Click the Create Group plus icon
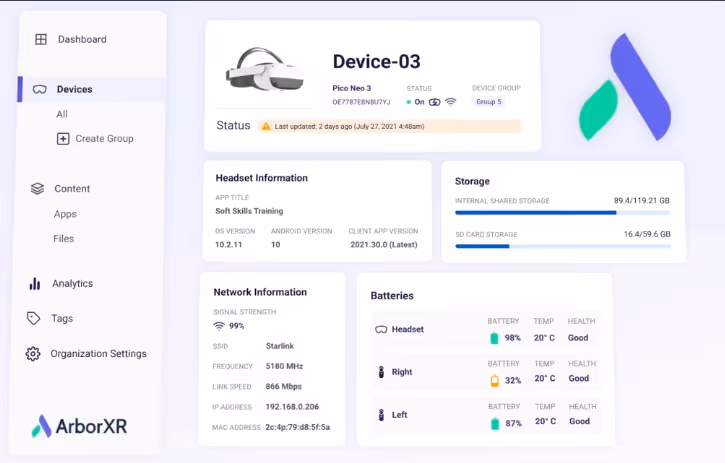725x463 pixels. click(x=63, y=139)
